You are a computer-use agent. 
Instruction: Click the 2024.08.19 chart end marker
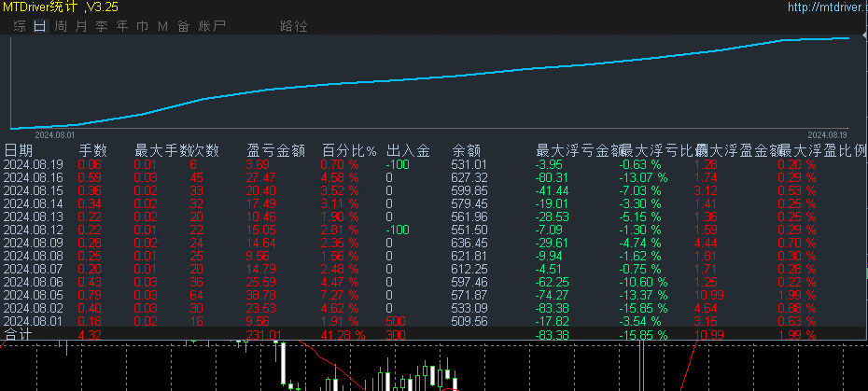(827, 134)
